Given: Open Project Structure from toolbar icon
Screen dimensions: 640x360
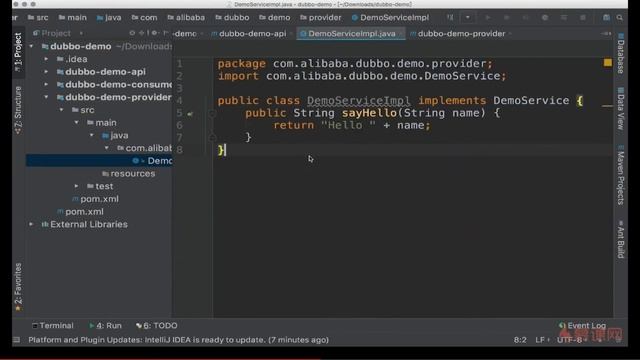Looking at the screenshot, I should click(x=606, y=18).
